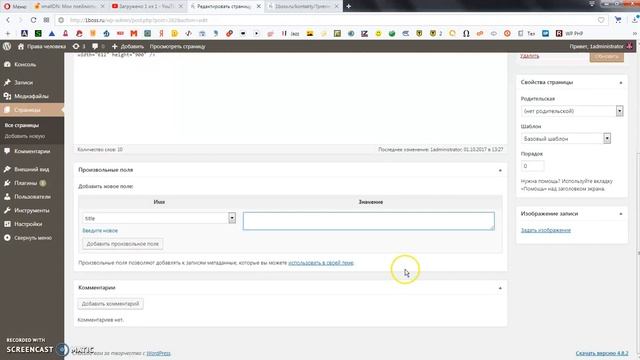Open Все страницы submenu item
The height and width of the screenshot is (360, 640).
pos(22,125)
